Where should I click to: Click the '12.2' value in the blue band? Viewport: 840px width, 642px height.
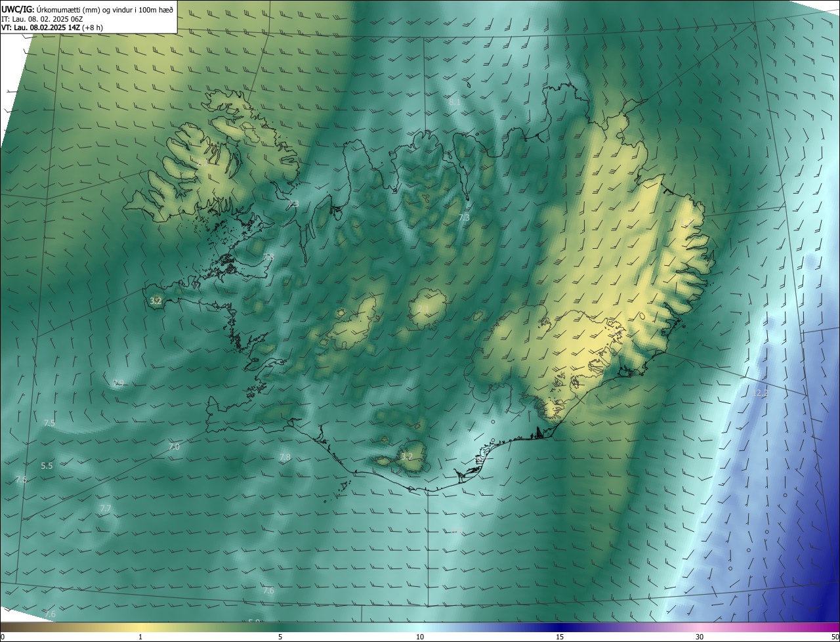[759, 393]
